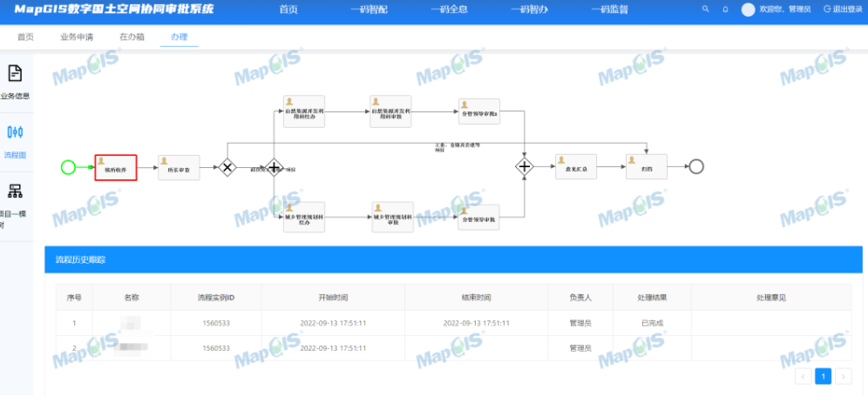Viewport: 868px width, 404px height.
Task: Open the 业务信息 sidebar icon
Action: pyautogui.click(x=15, y=75)
